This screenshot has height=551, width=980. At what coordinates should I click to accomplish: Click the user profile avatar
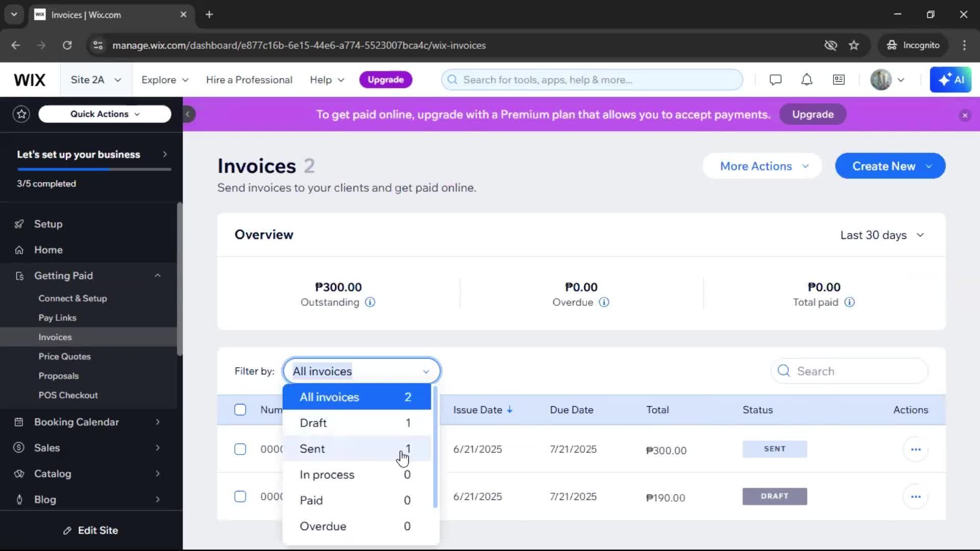click(x=880, y=80)
